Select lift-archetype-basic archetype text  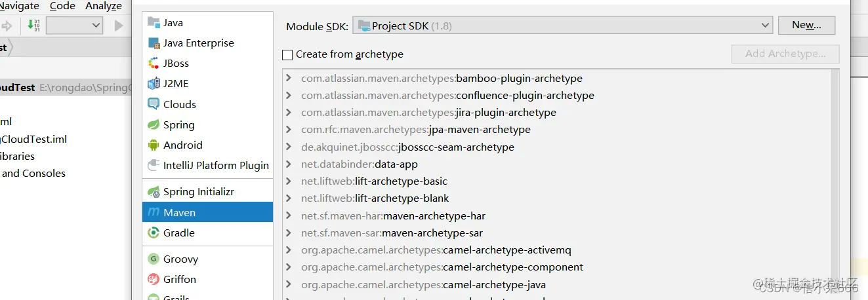click(401, 181)
